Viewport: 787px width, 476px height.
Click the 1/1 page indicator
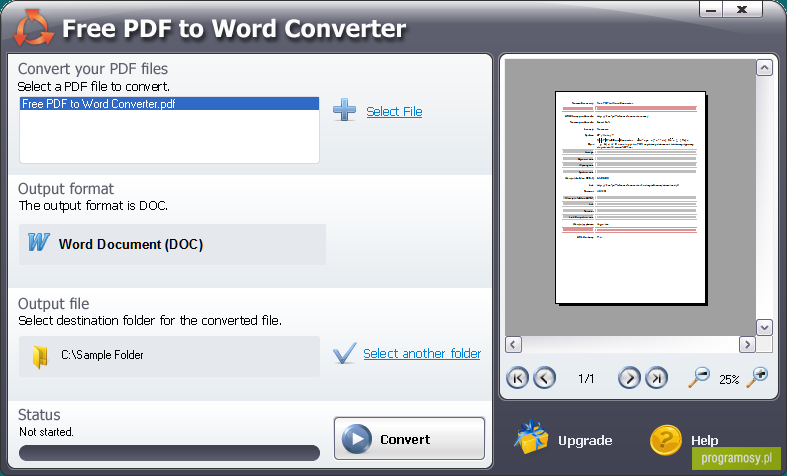point(586,379)
